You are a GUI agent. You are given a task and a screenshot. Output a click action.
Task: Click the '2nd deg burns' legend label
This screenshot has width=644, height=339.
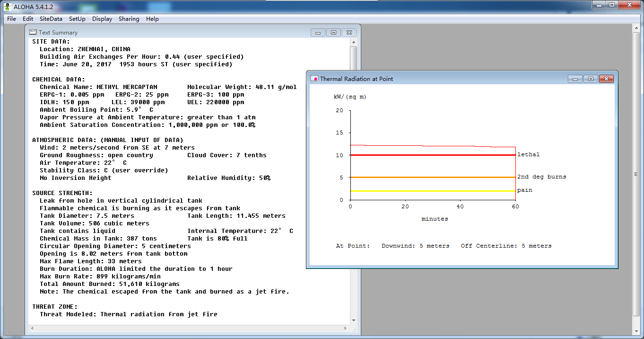pos(541,177)
